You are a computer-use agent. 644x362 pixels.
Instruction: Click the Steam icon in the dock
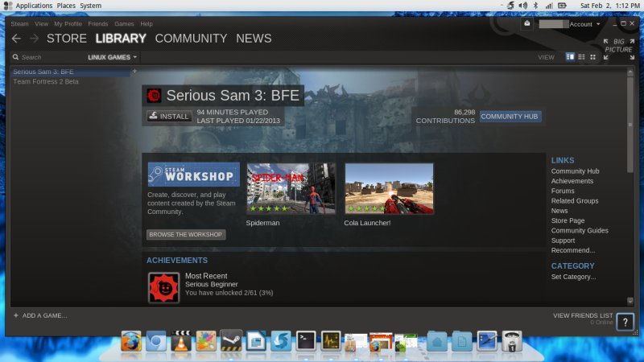pos(231,340)
